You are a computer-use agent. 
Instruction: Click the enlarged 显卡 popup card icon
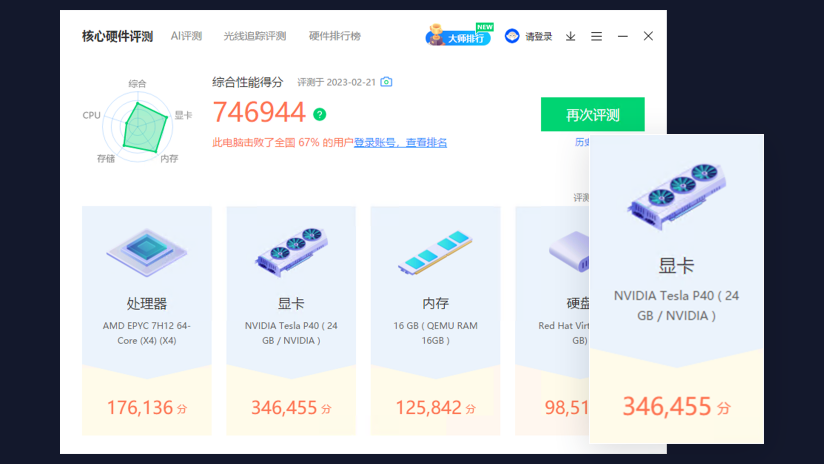677,196
